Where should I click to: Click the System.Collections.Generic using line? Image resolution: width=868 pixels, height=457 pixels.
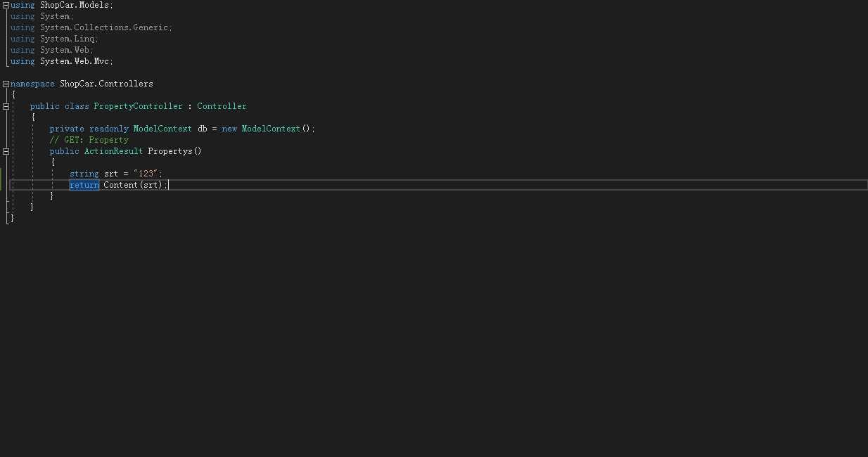click(x=91, y=27)
